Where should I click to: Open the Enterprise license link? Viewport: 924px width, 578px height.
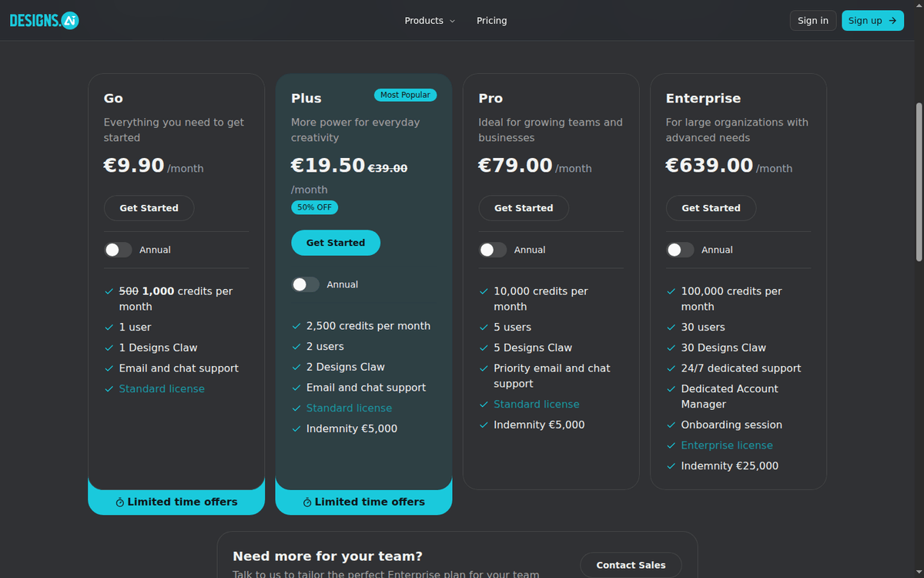click(727, 445)
